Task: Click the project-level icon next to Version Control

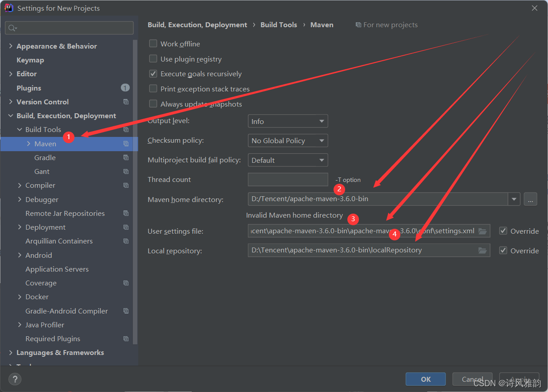Action: click(x=126, y=102)
